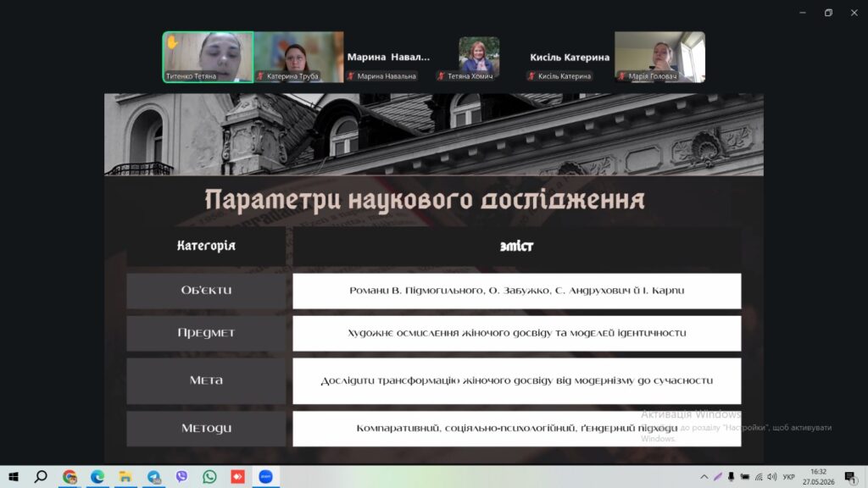Image resolution: width=868 pixels, height=488 pixels.
Task: Open the red AnyDesk taskbar icon
Action: point(238,476)
